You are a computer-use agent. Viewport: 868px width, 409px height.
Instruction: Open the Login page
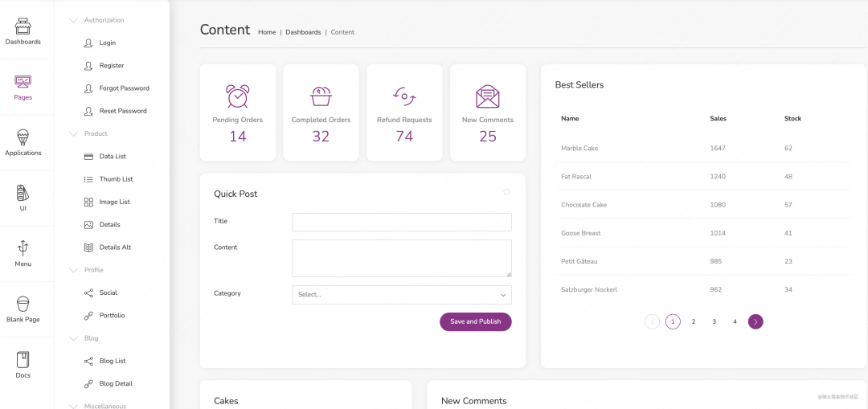[108, 43]
